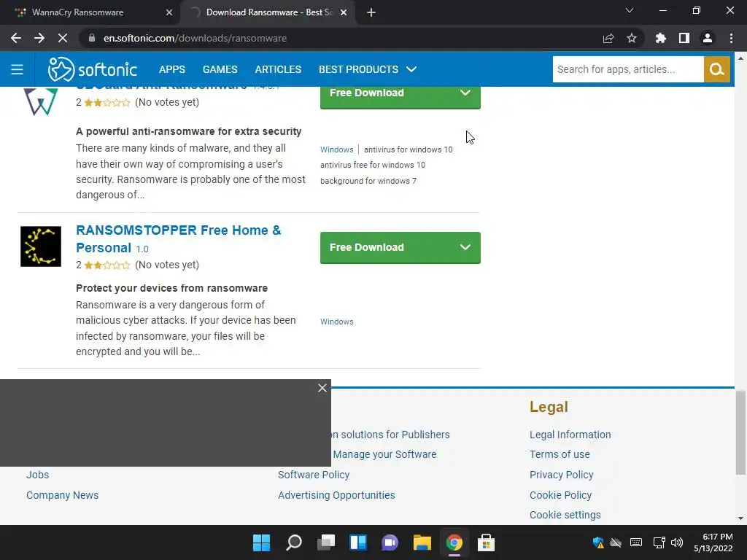The image size is (747, 560).
Task: Bookmark this page with star icon
Action: click(x=632, y=38)
